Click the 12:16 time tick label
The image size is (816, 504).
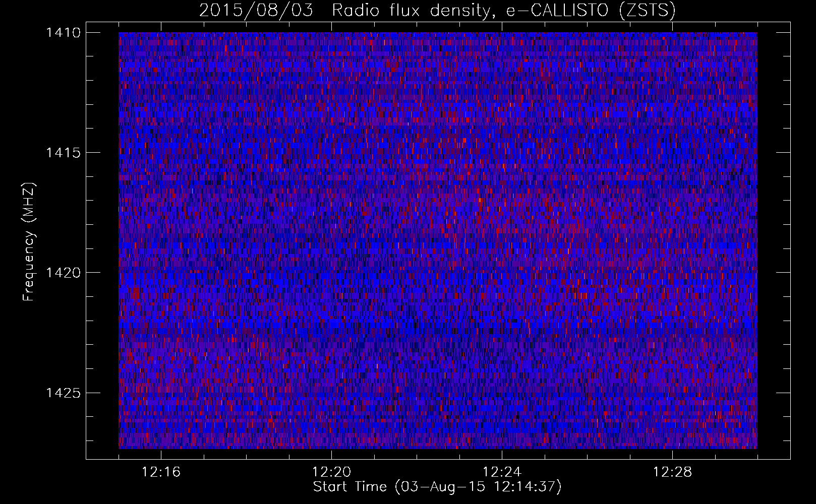(161, 472)
